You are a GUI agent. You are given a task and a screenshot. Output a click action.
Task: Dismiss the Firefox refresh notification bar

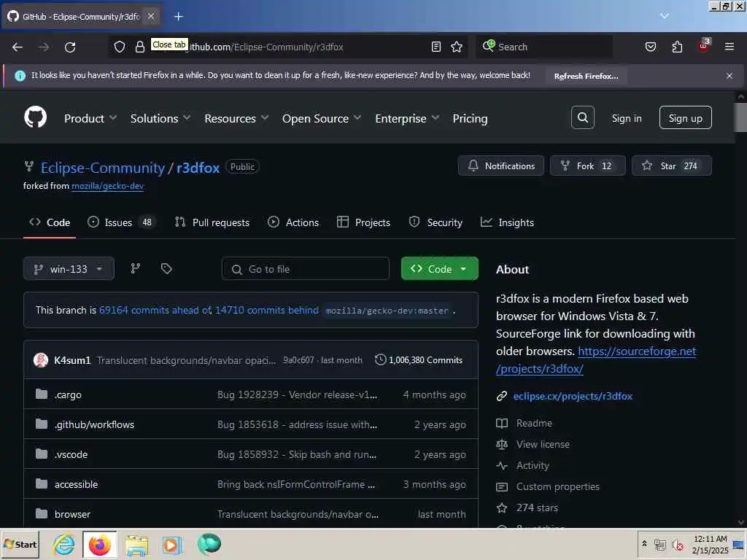coord(729,76)
